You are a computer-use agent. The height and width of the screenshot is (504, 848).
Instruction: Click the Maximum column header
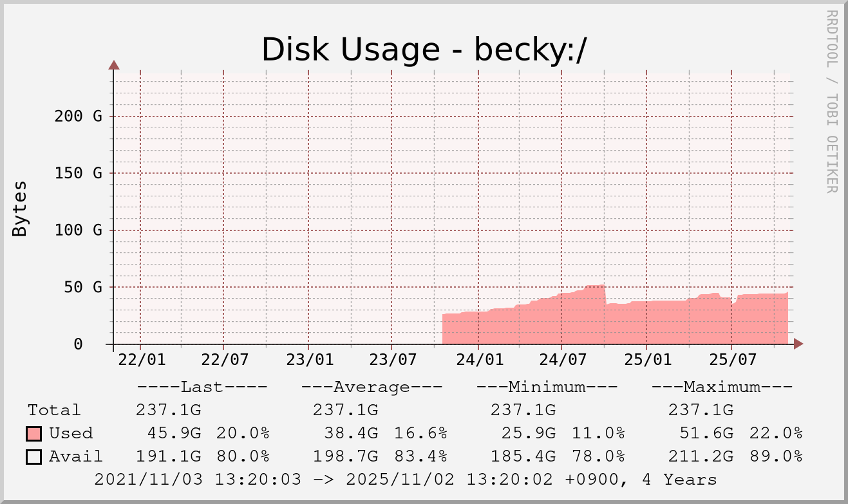coord(722,387)
